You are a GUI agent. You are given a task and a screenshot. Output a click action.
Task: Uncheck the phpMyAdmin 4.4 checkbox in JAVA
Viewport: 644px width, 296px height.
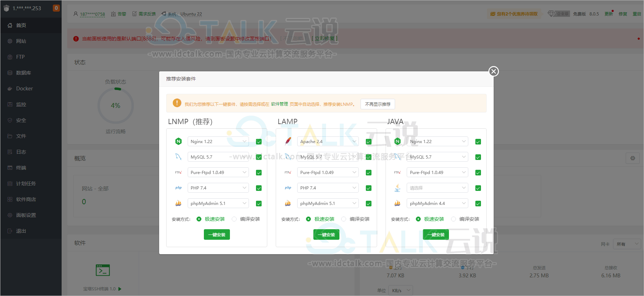pyautogui.click(x=478, y=204)
